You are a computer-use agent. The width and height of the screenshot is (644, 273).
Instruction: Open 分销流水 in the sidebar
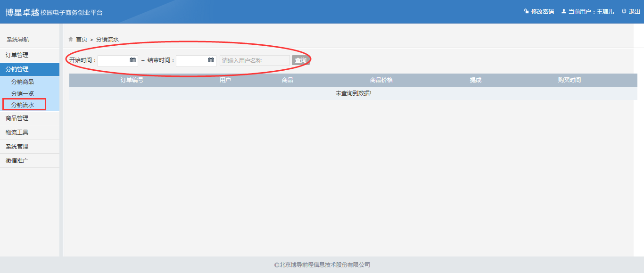point(23,105)
